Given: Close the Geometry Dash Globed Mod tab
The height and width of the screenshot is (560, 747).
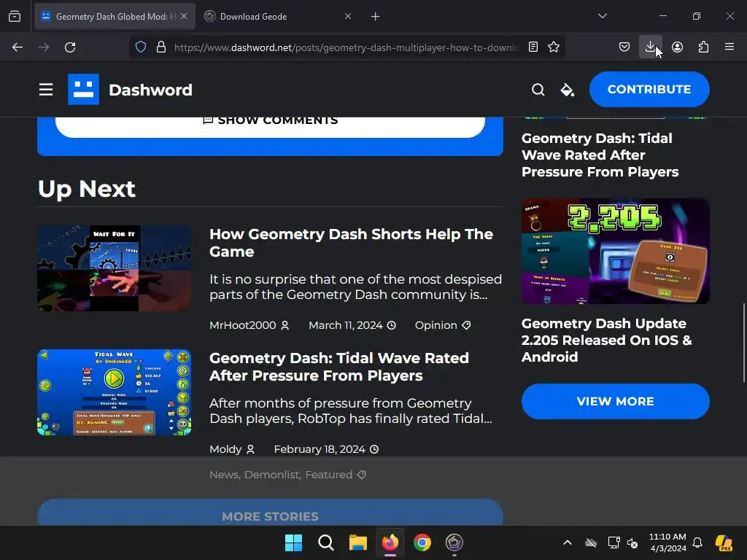Looking at the screenshot, I should [x=184, y=17].
